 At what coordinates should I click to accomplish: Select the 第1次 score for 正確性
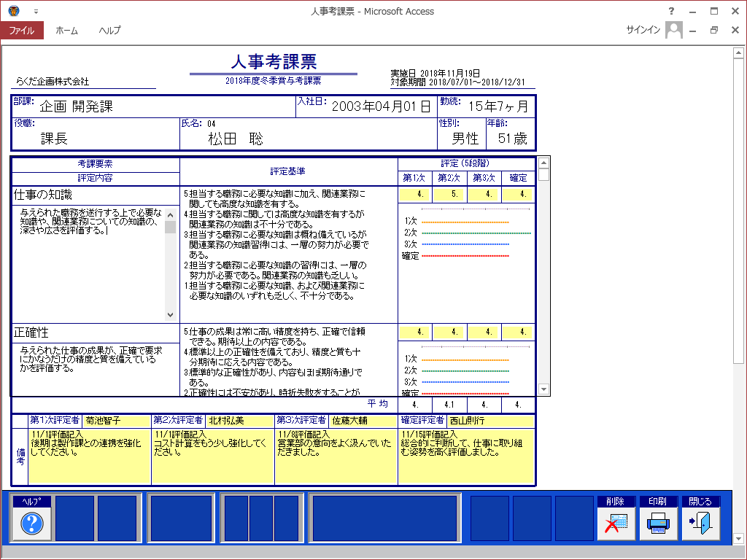click(x=415, y=332)
